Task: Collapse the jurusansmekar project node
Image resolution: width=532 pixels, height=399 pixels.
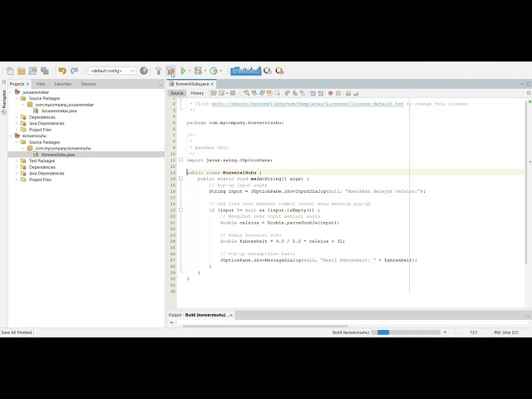Action: coord(11,92)
